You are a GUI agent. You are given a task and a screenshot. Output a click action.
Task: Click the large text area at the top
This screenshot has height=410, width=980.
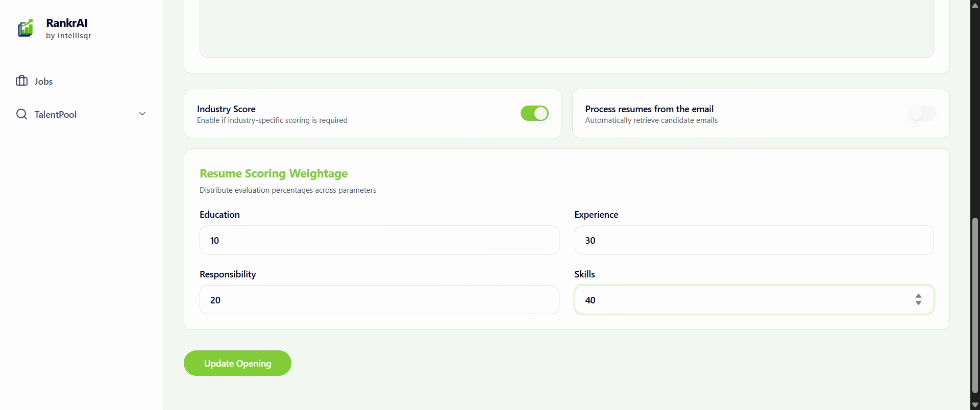[566, 29]
